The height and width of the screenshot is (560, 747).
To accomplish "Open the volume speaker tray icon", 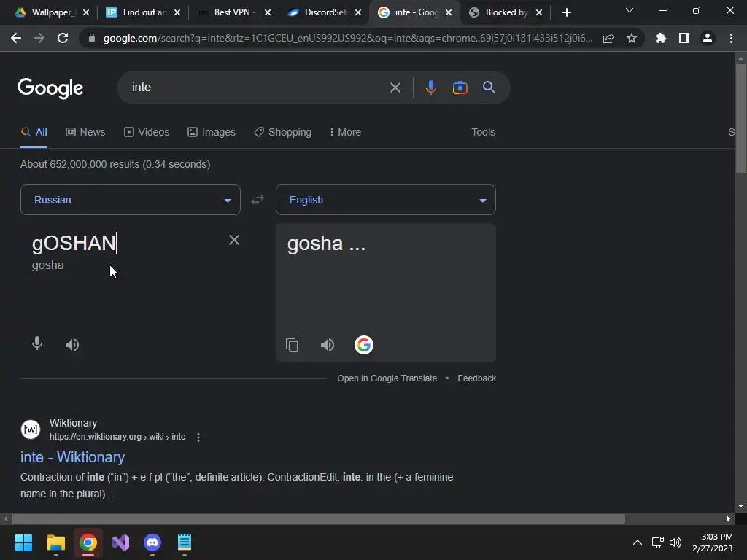I will pyautogui.click(x=676, y=542).
